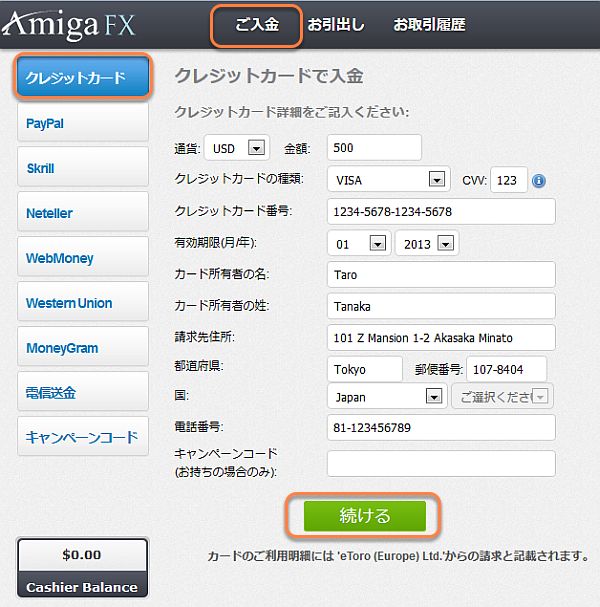600x607 pixels.
Task: Click the Cashier Balance box
Action: coord(82,567)
